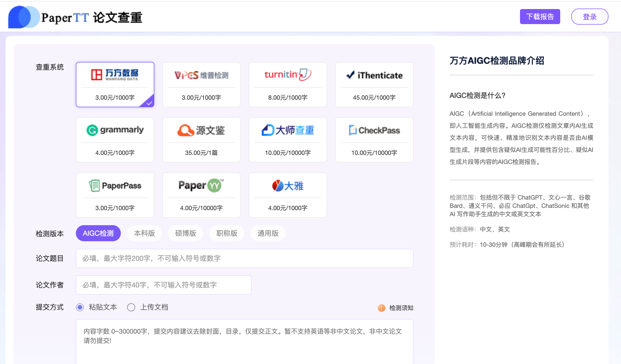Pick the CheckPass system card
621x364 pixels.
[x=374, y=140]
